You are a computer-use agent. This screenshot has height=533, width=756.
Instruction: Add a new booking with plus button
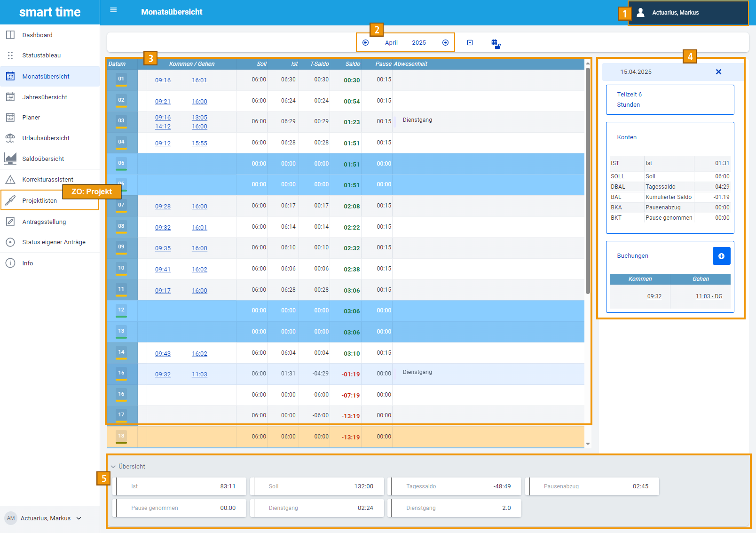point(721,256)
